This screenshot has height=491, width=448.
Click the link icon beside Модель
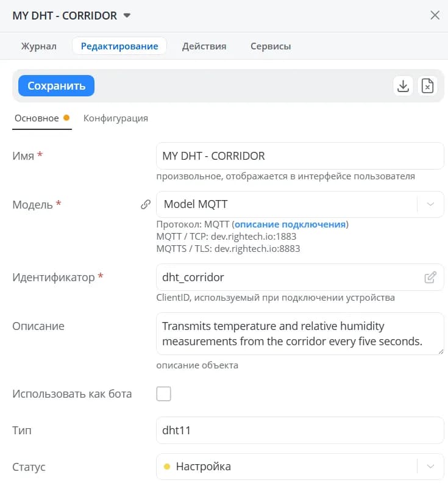[x=146, y=204]
